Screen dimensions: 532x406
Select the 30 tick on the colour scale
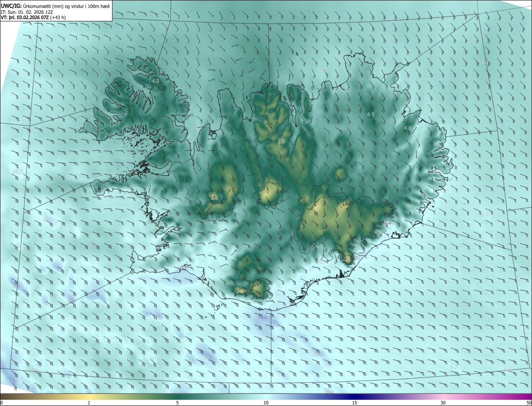click(x=443, y=403)
